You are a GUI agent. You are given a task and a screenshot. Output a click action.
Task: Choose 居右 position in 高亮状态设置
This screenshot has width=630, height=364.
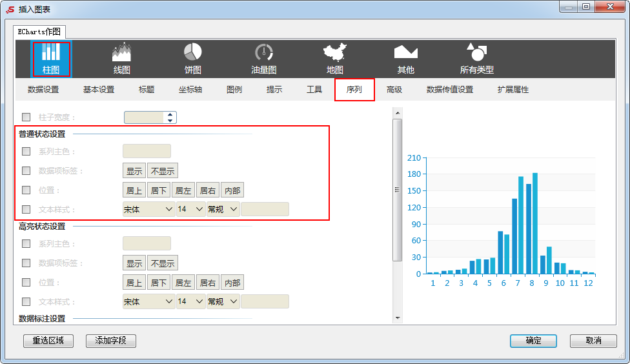tap(208, 283)
